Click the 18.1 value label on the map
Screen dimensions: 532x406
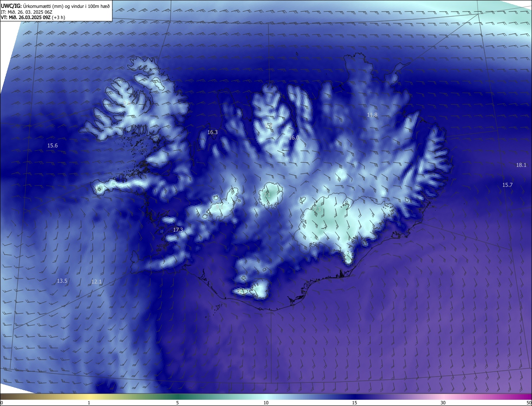coord(521,165)
